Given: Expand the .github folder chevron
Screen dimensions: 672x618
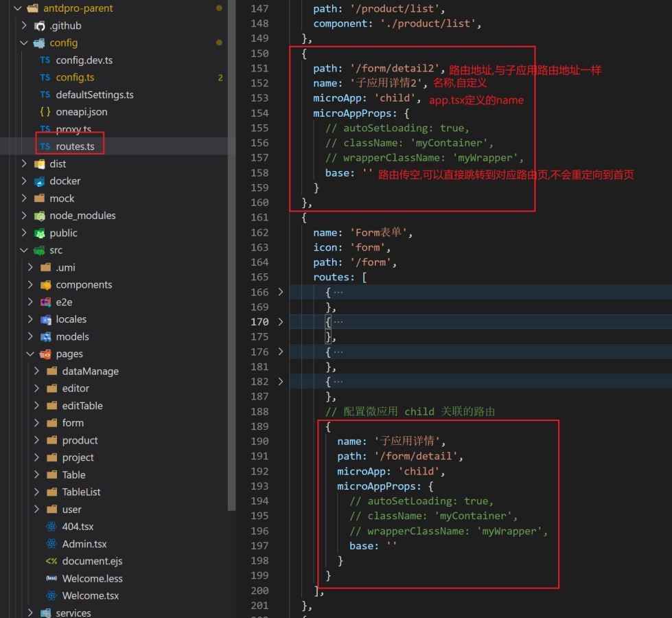Looking at the screenshot, I should click(24, 25).
